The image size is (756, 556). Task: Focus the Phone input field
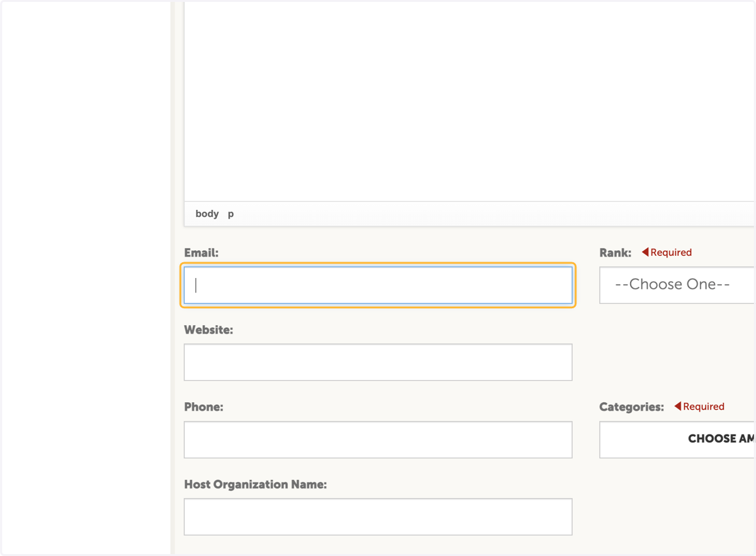pos(378,439)
